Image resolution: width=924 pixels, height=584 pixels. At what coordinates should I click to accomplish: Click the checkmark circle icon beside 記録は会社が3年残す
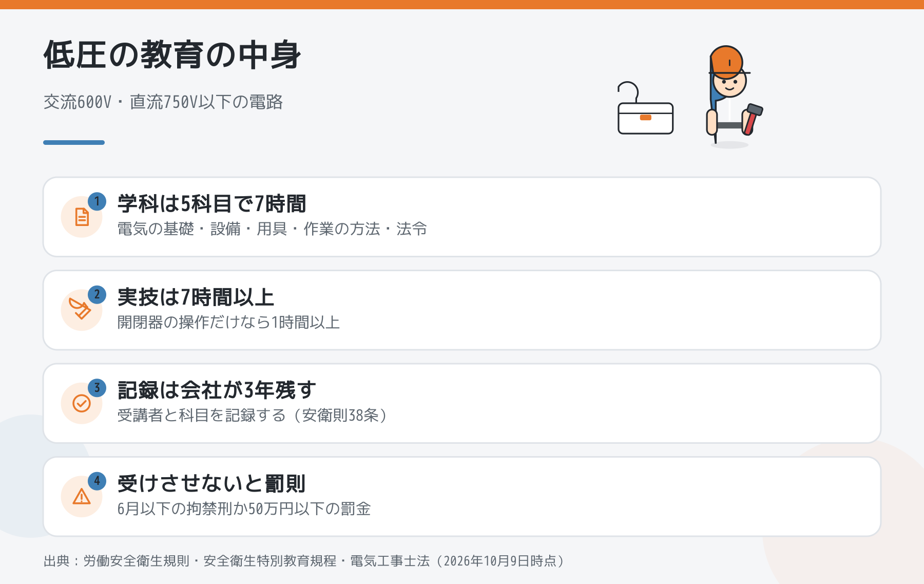82,403
